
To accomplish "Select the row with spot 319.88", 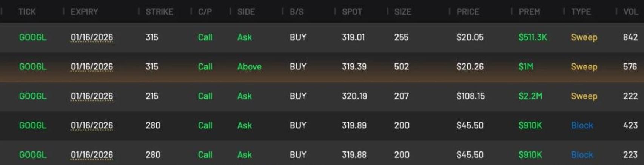I will click(x=354, y=155).
